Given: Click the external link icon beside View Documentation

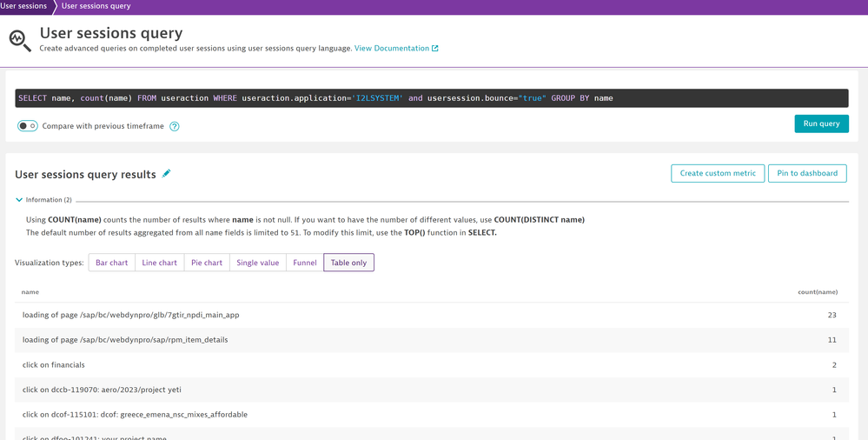Looking at the screenshot, I should [x=435, y=49].
